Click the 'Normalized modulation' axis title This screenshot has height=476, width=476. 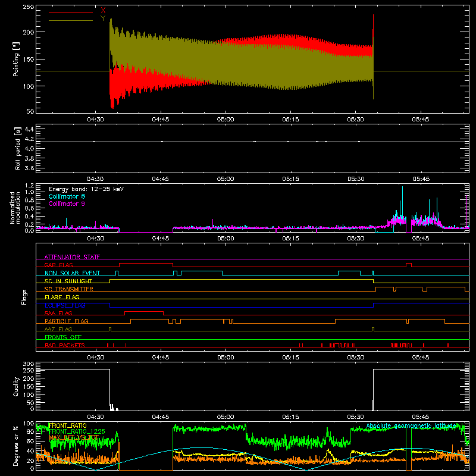[x=15, y=208]
